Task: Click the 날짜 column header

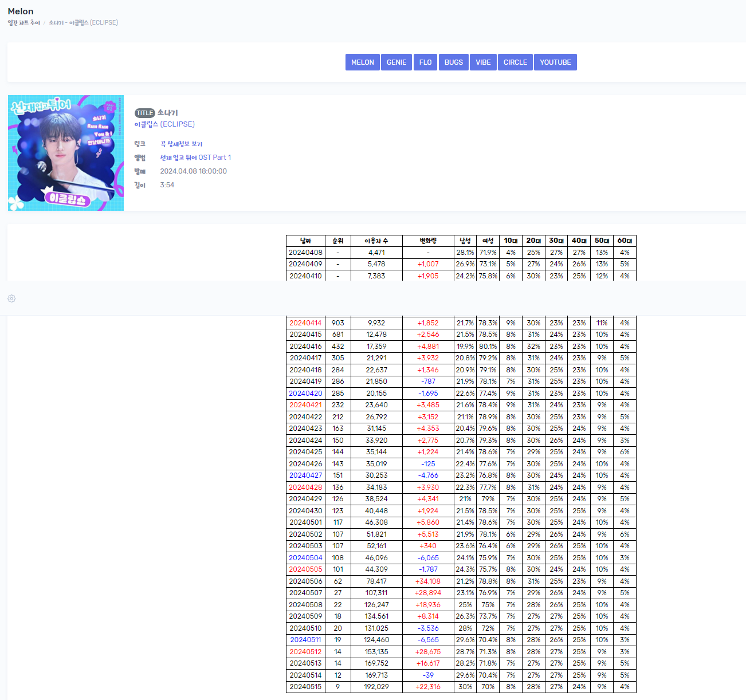Action: click(305, 241)
